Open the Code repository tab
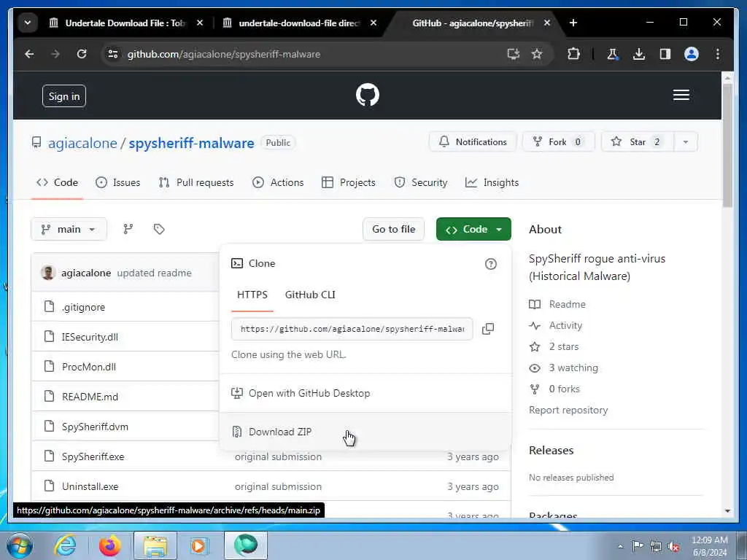The image size is (747, 560). [x=57, y=182]
